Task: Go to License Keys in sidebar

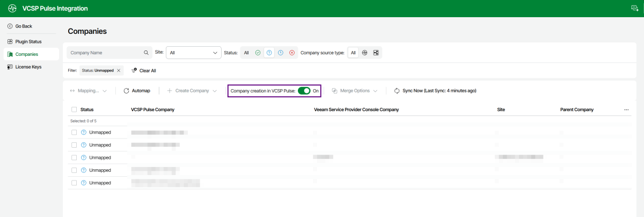Action: [x=28, y=67]
